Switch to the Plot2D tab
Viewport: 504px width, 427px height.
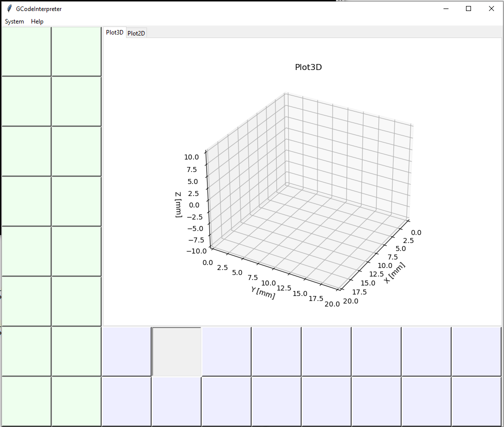(136, 33)
